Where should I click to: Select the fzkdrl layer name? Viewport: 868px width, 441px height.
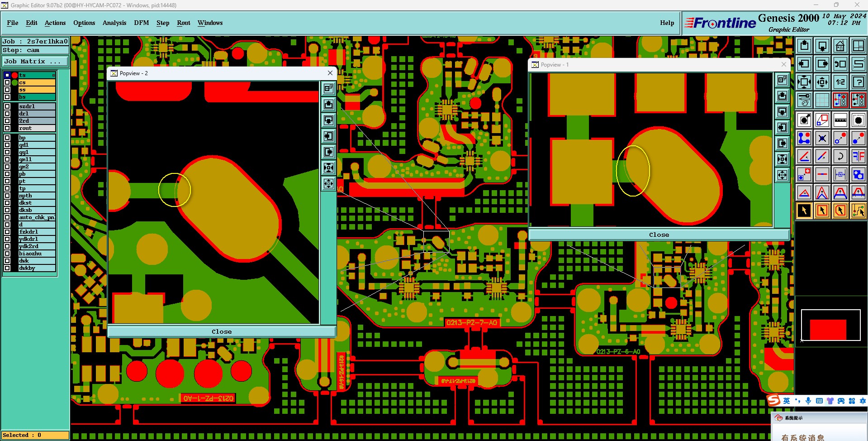(x=37, y=232)
